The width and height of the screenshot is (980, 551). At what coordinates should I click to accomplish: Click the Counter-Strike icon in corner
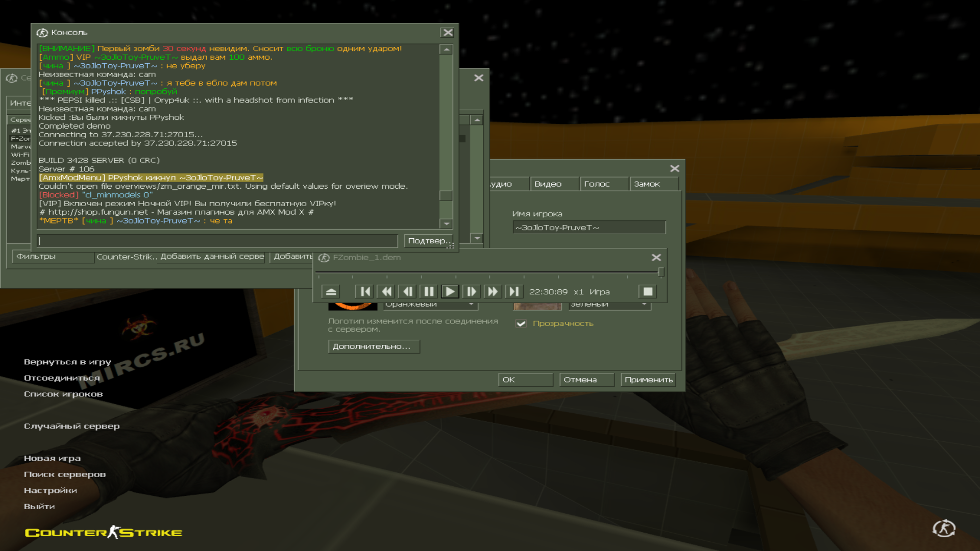click(x=944, y=529)
